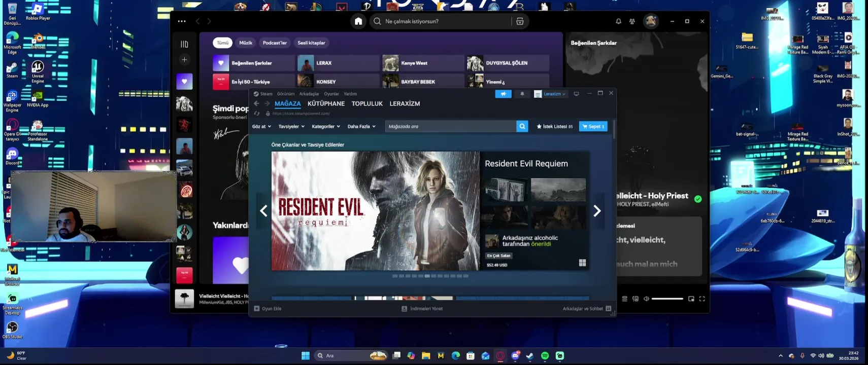Click Steam store back arrow
Image resolution: width=868 pixels, height=365 pixels.
pos(256,103)
